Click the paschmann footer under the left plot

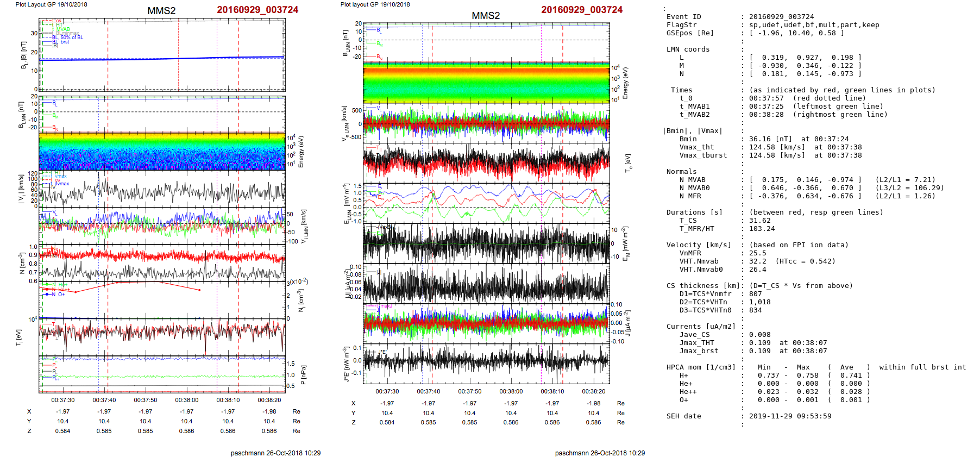click(x=275, y=453)
